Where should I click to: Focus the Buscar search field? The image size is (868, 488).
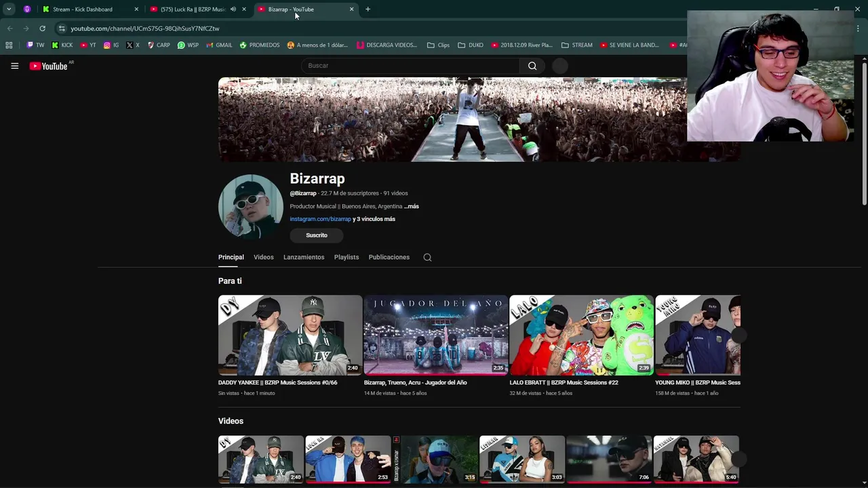[410, 66]
